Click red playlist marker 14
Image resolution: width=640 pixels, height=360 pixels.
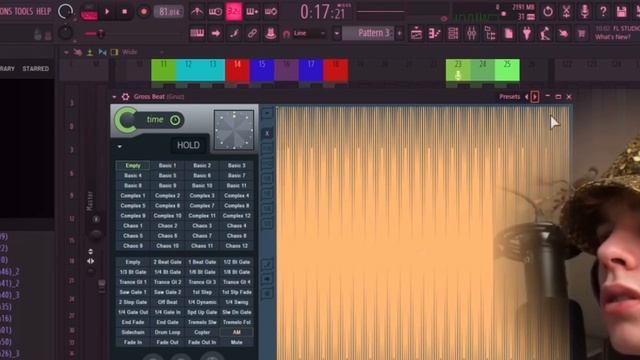pos(237,70)
